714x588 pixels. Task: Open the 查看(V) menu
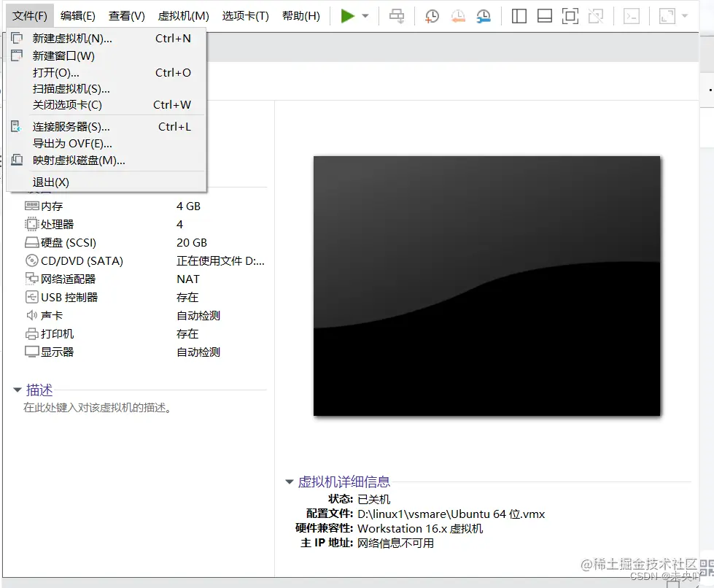(x=127, y=16)
